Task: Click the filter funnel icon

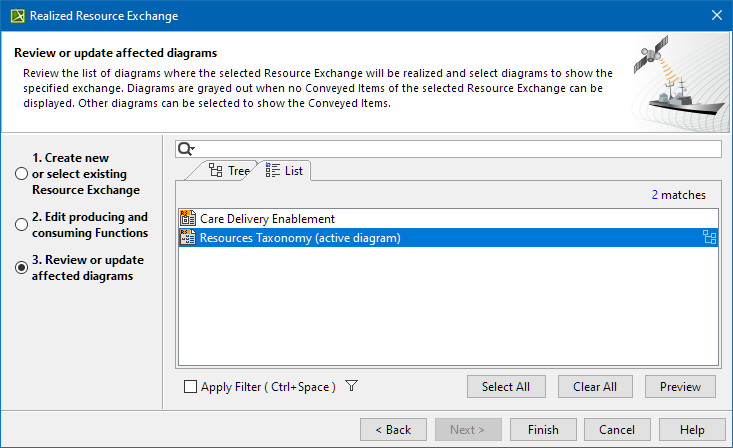Action: [x=352, y=387]
